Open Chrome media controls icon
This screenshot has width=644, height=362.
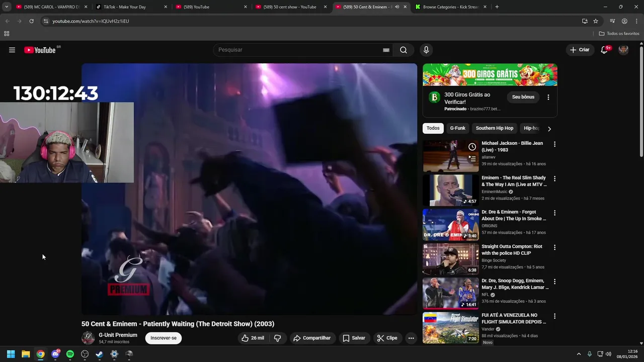coord(612,21)
